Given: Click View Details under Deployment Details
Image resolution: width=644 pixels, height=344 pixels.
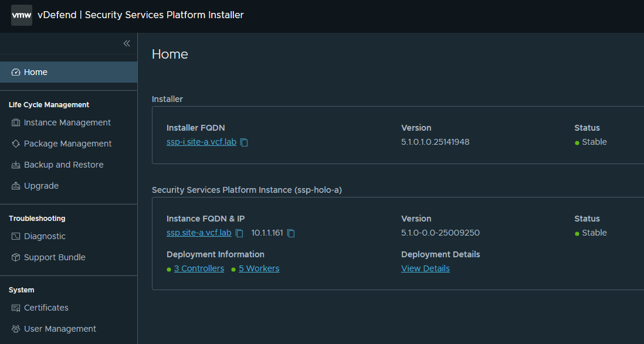Looking at the screenshot, I should (x=425, y=268).
